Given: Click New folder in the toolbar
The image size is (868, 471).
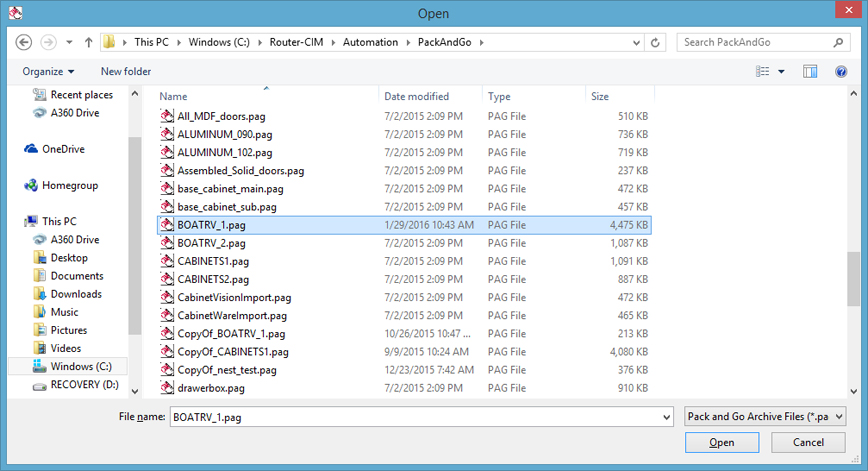Looking at the screenshot, I should pyautogui.click(x=126, y=71).
